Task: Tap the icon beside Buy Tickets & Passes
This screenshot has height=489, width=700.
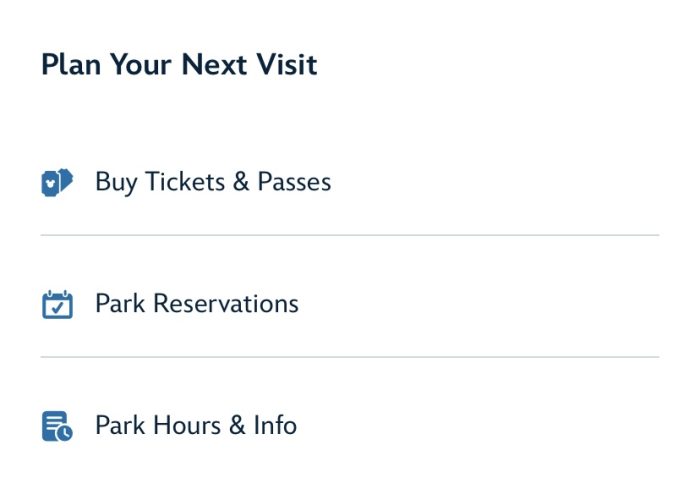Action: point(58,182)
